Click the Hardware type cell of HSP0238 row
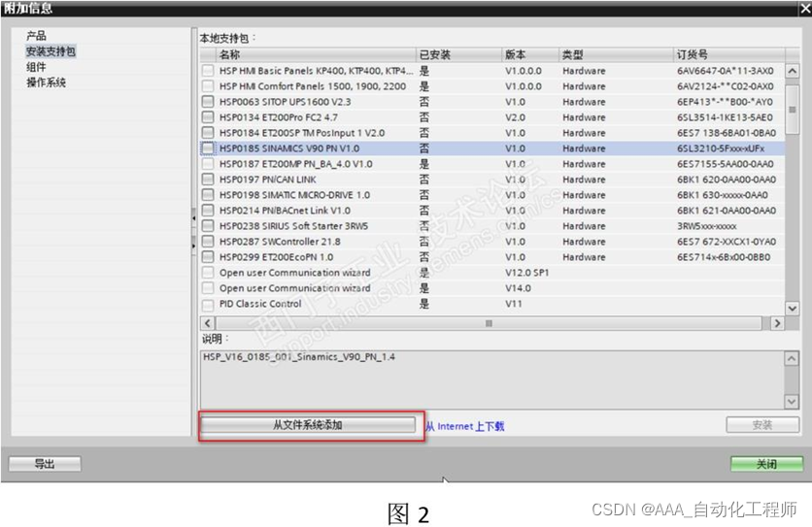 point(584,226)
